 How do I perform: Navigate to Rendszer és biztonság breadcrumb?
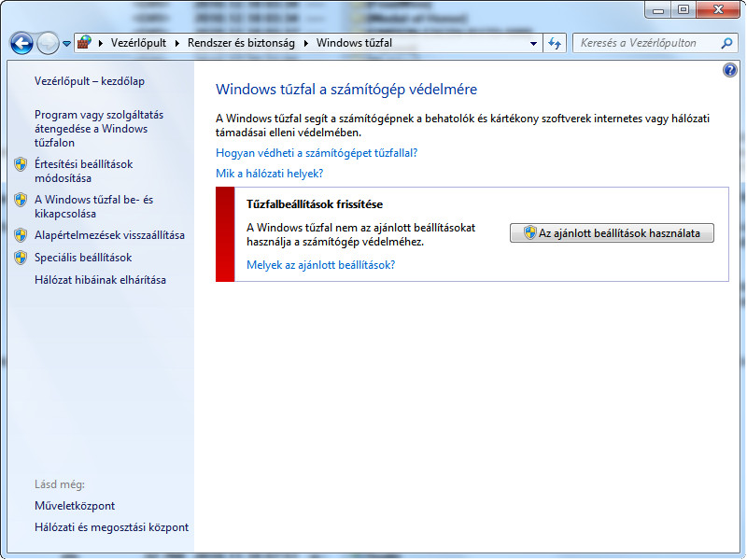241,43
